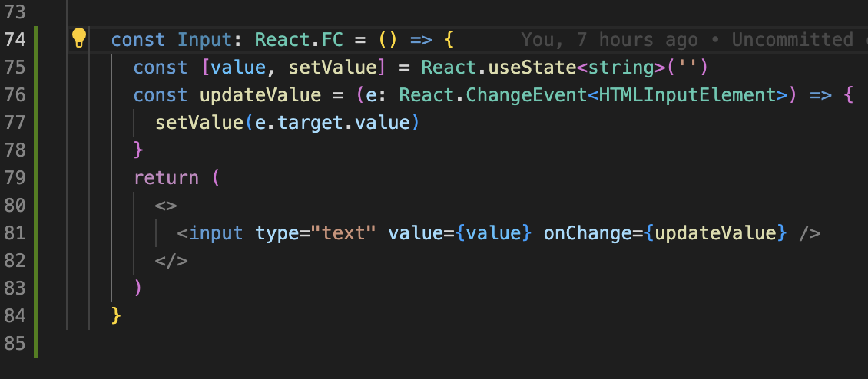
Task: Click the updateValue declaration on line 76
Action: 260,95
